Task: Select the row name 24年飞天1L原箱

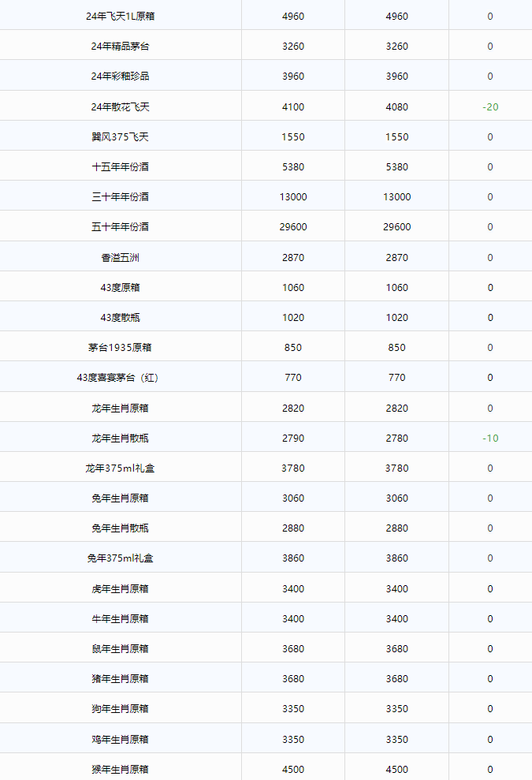Action: (121, 17)
